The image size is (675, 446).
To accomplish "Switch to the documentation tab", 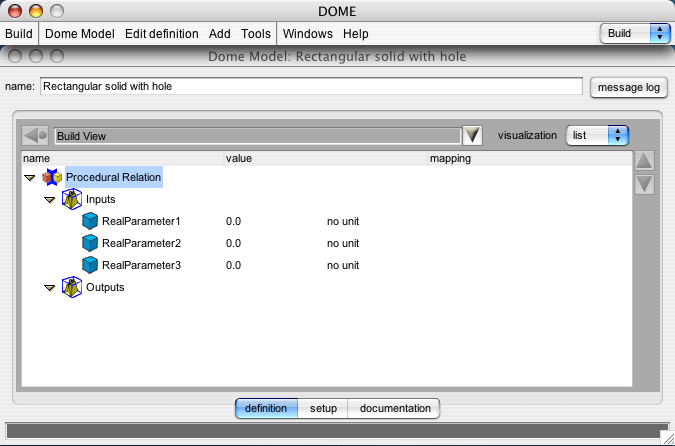I will click(x=394, y=408).
